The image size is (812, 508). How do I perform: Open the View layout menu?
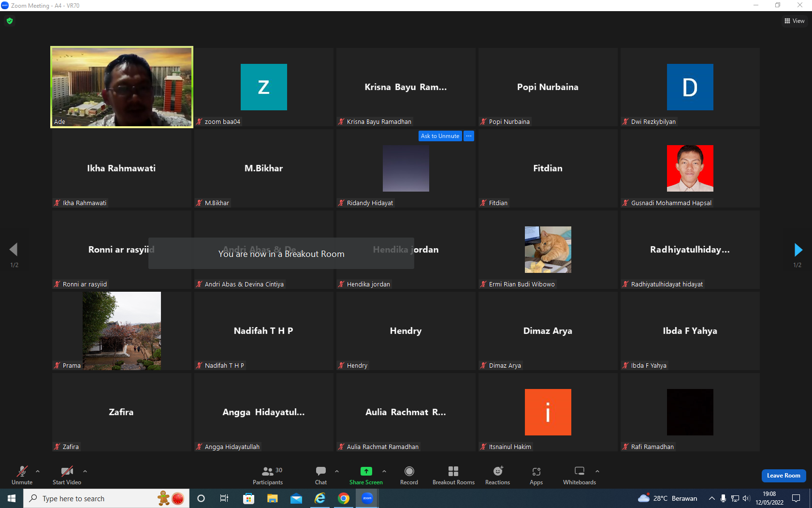[x=795, y=21]
